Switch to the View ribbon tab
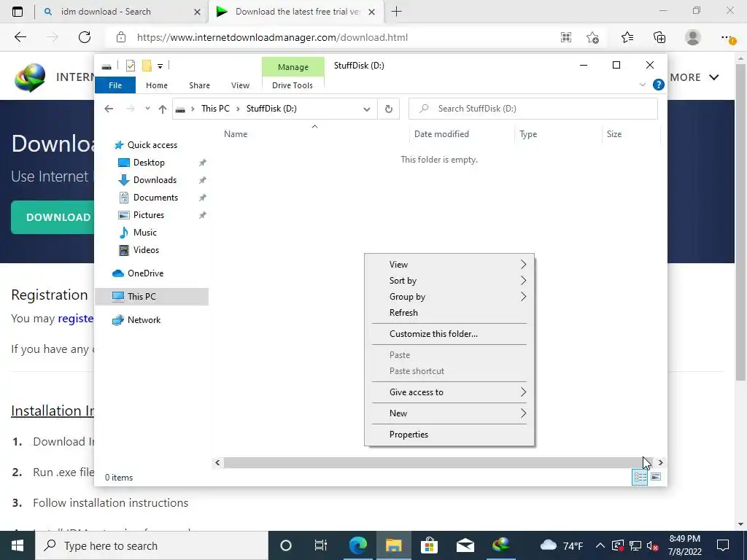This screenshot has height=560, width=747. click(240, 85)
